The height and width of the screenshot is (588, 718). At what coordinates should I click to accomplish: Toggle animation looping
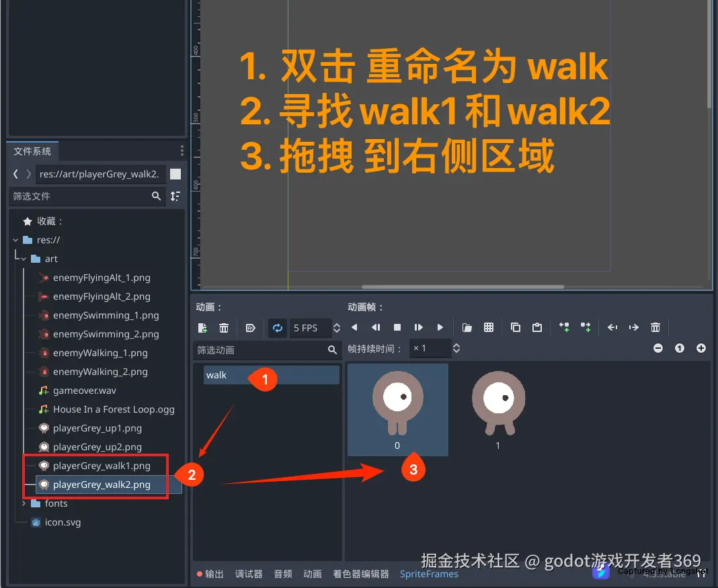click(x=278, y=328)
